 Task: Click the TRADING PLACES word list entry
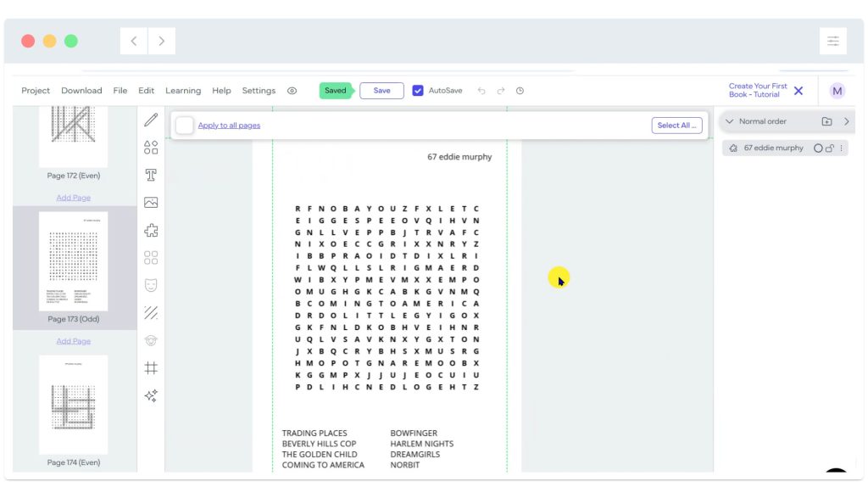point(314,434)
